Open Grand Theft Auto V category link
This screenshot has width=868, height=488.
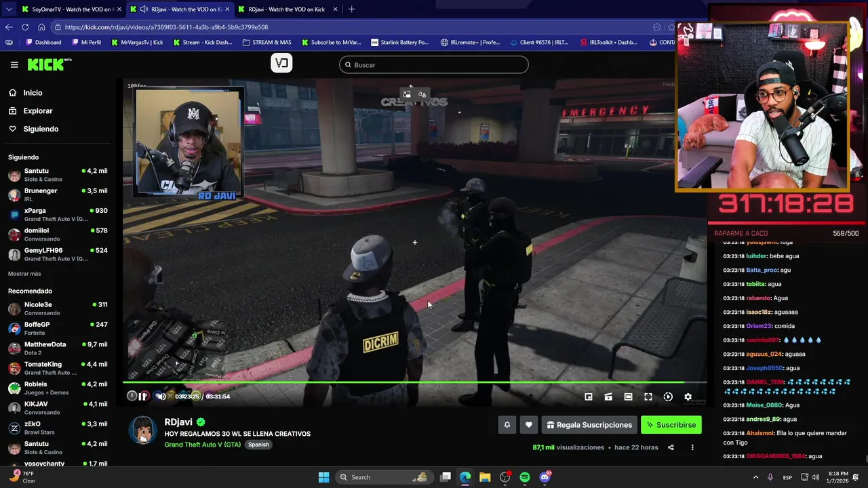coord(202,445)
